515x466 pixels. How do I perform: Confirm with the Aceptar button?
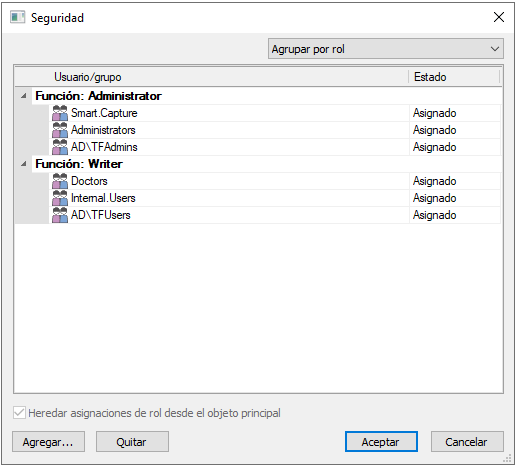coord(381,442)
